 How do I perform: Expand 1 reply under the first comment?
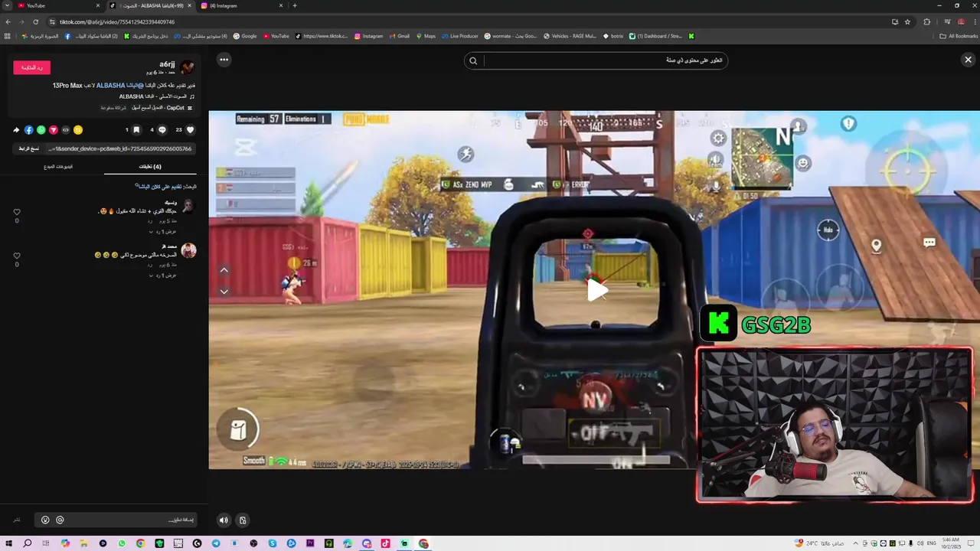click(x=163, y=231)
